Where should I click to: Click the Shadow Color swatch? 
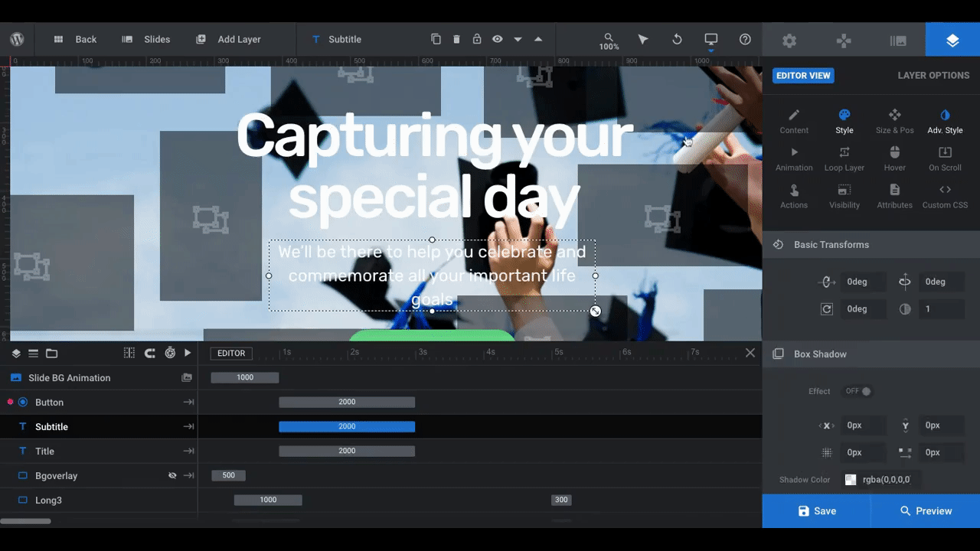pos(851,480)
